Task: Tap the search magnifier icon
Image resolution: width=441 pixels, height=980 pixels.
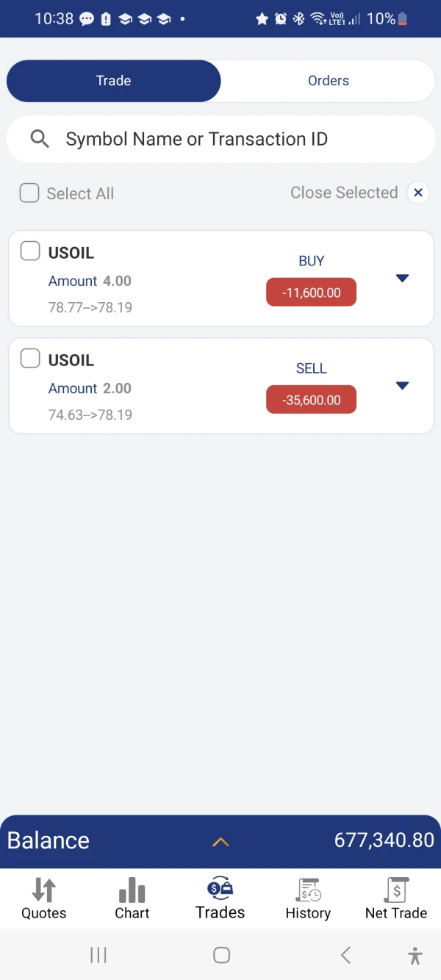Action: point(40,139)
